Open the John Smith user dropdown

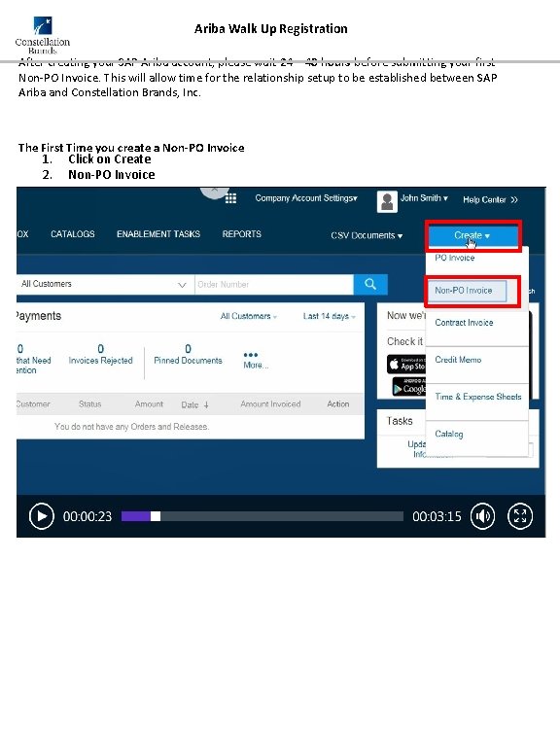point(424,198)
